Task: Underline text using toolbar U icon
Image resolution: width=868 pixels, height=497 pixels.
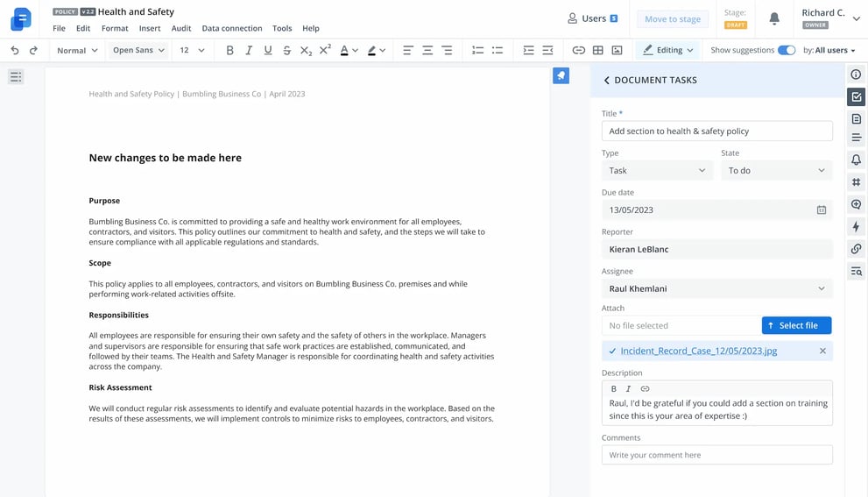Action: point(268,51)
